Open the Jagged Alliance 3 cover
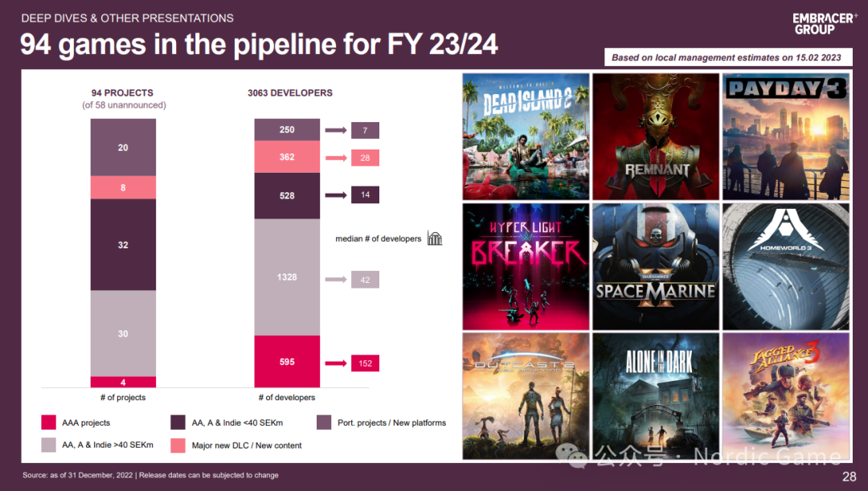Screen dimensions: 868x491 (785, 396)
